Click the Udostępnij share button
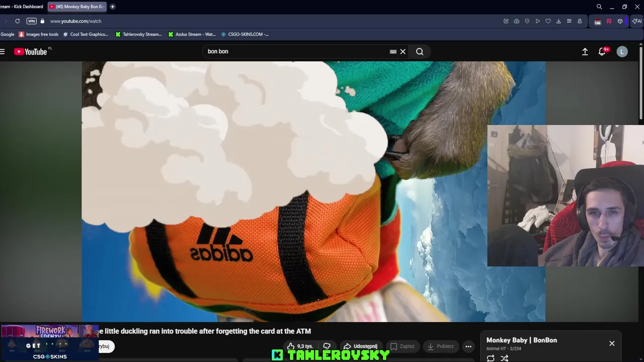 click(x=360, y=346)
